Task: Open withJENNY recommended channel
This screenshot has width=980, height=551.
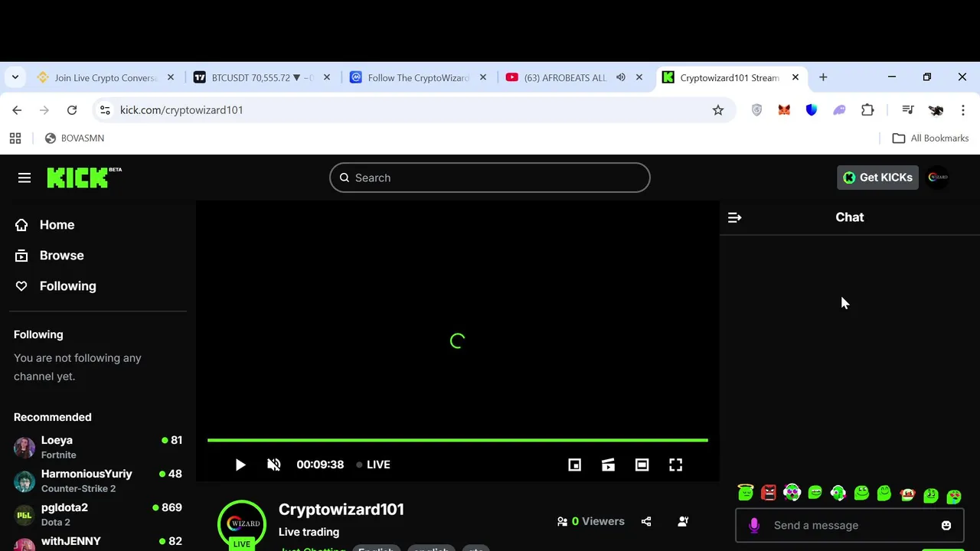Action: coord(98,543)
